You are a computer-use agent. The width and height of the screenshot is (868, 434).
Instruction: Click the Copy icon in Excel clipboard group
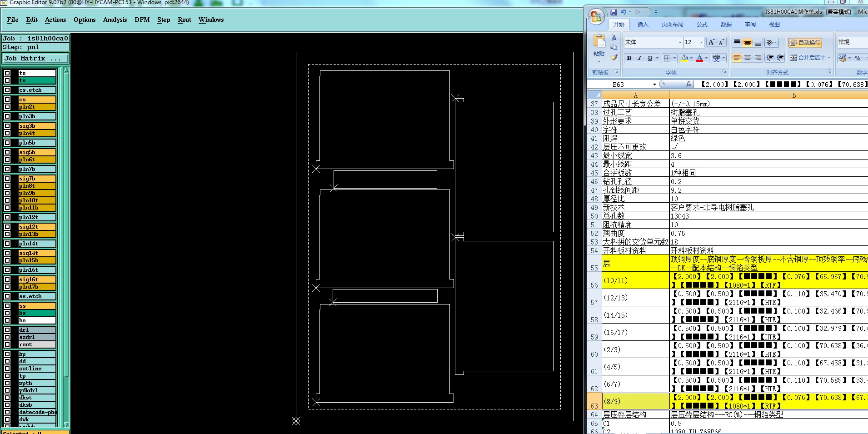(x=614, y=47)
